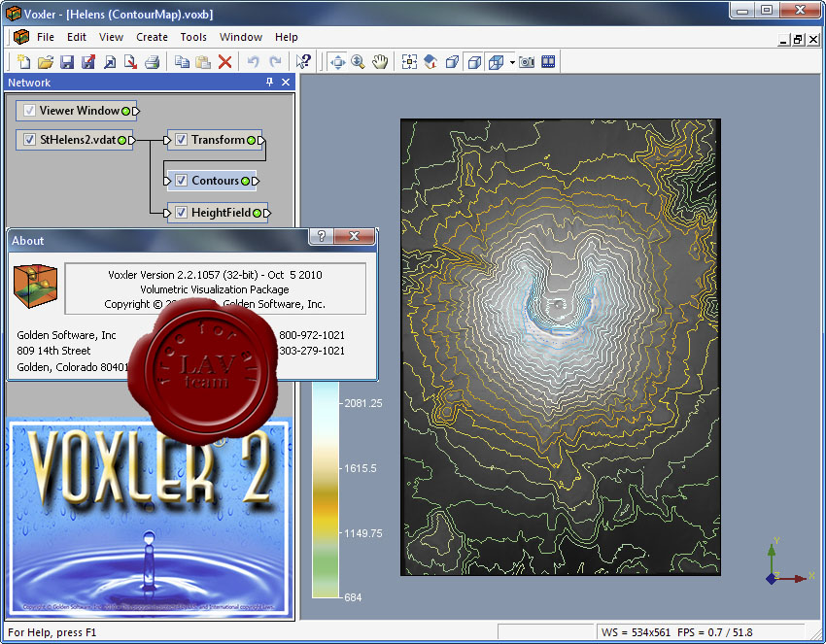
Task: Redo the last undone action
Action: 275,62
